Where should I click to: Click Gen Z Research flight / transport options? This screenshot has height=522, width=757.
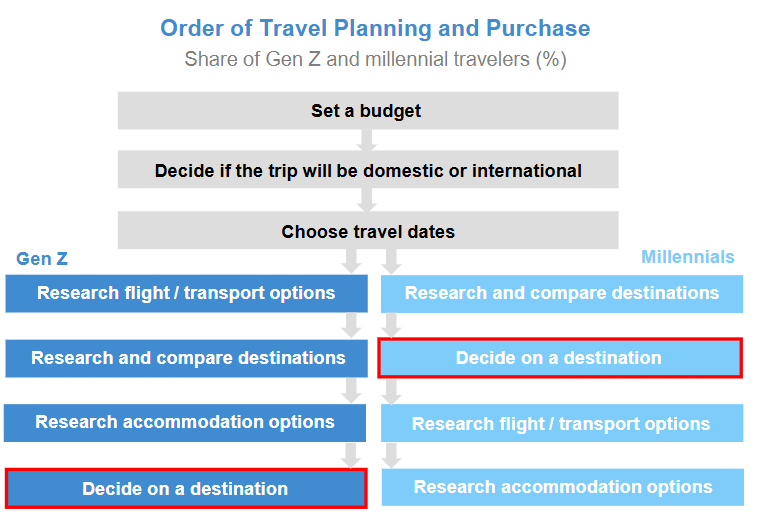(186, 294)
